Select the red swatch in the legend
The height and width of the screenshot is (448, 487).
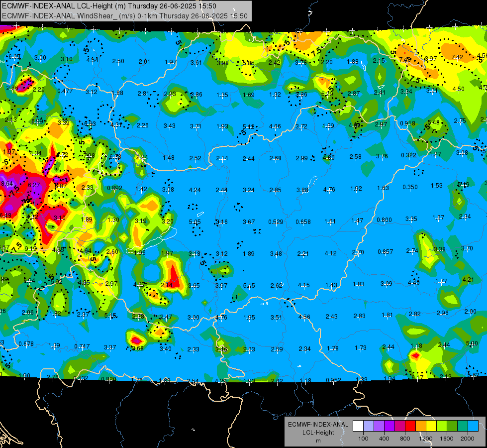point(410,426)
